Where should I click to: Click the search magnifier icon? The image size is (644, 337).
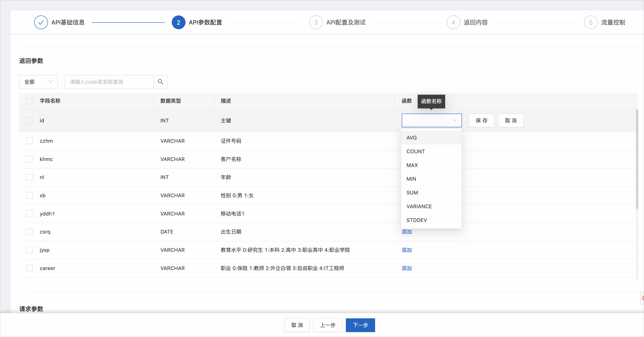[161, 82]
